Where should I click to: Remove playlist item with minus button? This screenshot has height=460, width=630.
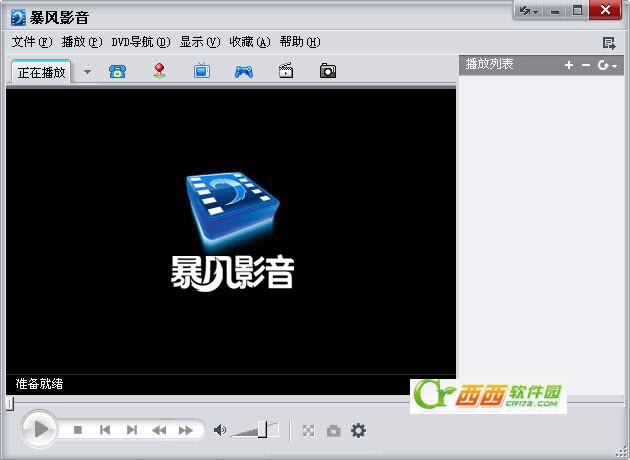click(586, 65)
